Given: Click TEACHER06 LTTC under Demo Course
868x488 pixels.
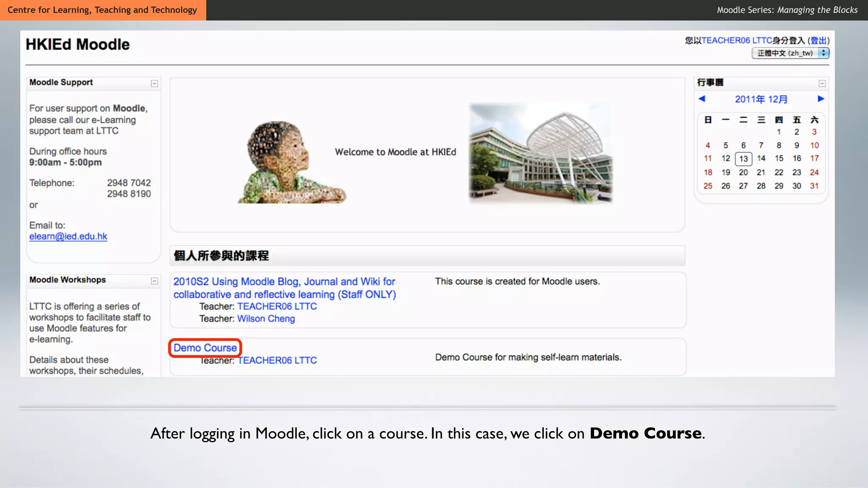Looking at the screenshot, I should click(x=277, y=360).
